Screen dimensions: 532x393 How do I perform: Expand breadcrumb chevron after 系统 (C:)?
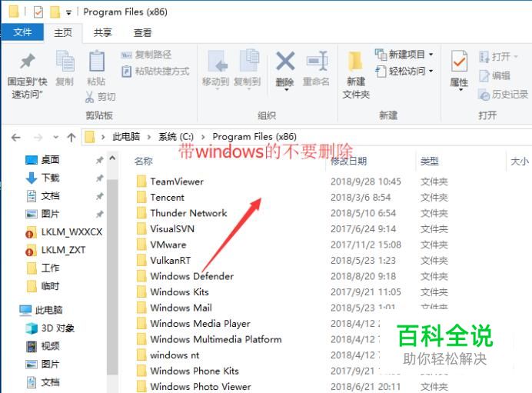click(203, 137)
